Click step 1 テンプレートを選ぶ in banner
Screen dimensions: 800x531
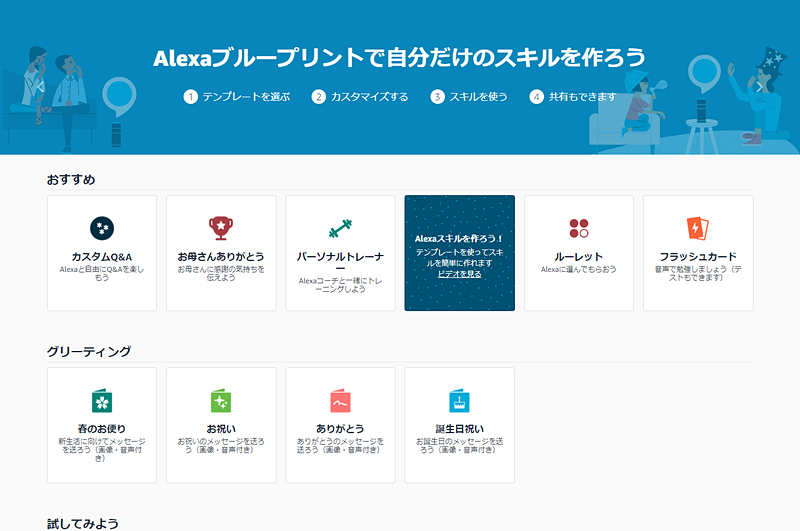click(x=237, y=96)
